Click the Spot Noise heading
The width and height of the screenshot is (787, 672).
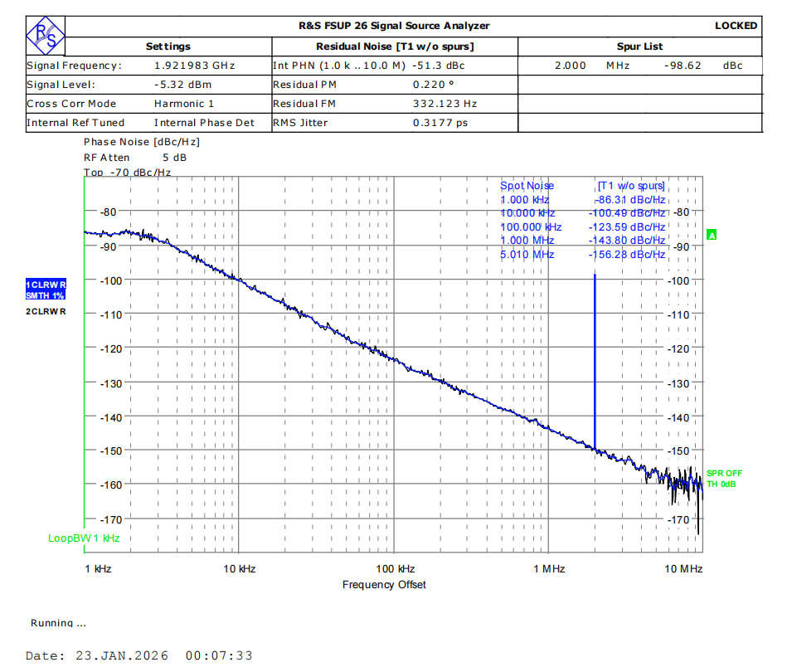(x=527, y=186)
